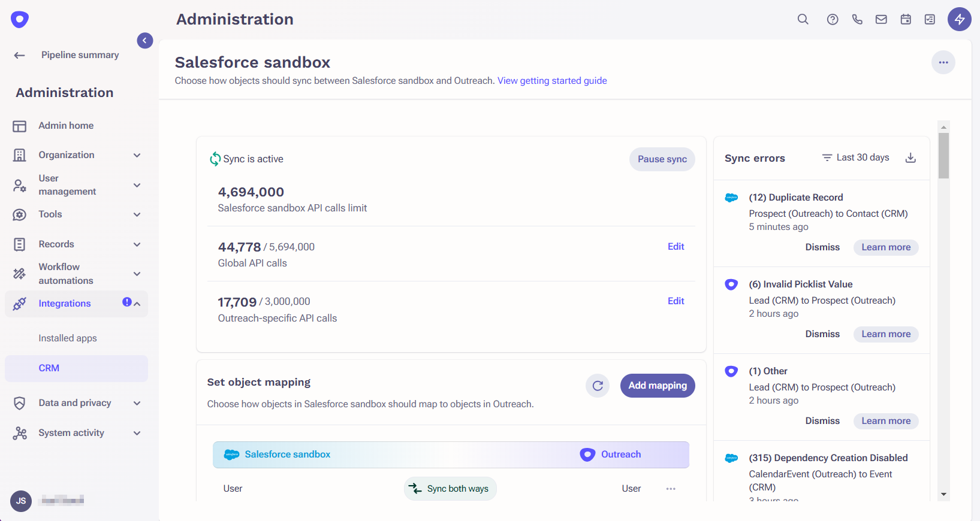Open the email envelope icon
Viewport: 980px width, 521px height.
[881, 19]
